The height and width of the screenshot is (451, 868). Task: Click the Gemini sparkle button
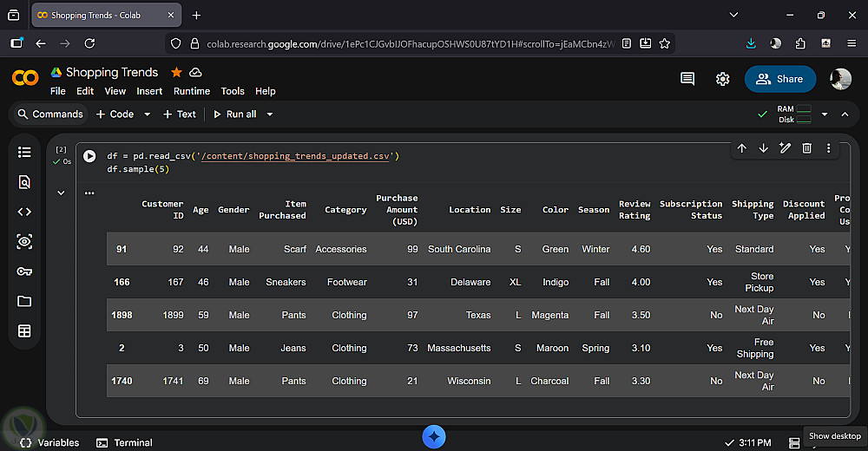pyautogui.click(x=434, y=436)
